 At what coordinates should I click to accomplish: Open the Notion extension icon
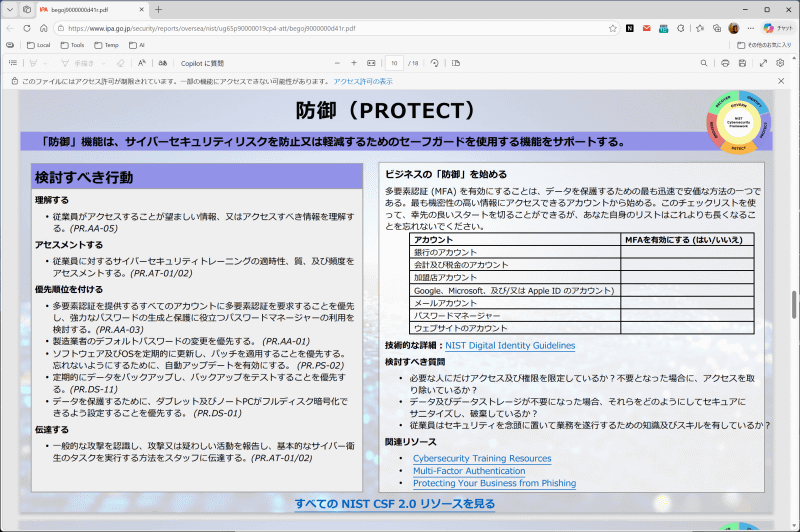coord(630,28)
